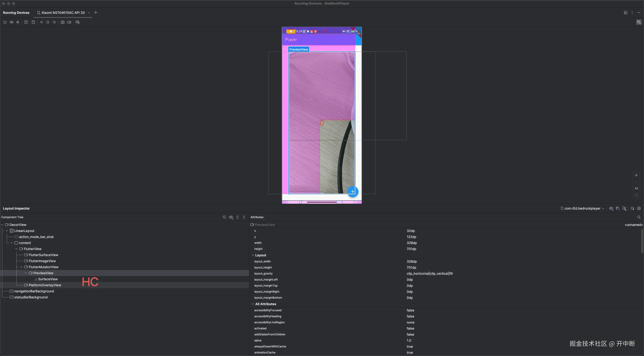
Task: Open com.rEd.bedrockplayer process dropdown
Action: pos(583,208)
